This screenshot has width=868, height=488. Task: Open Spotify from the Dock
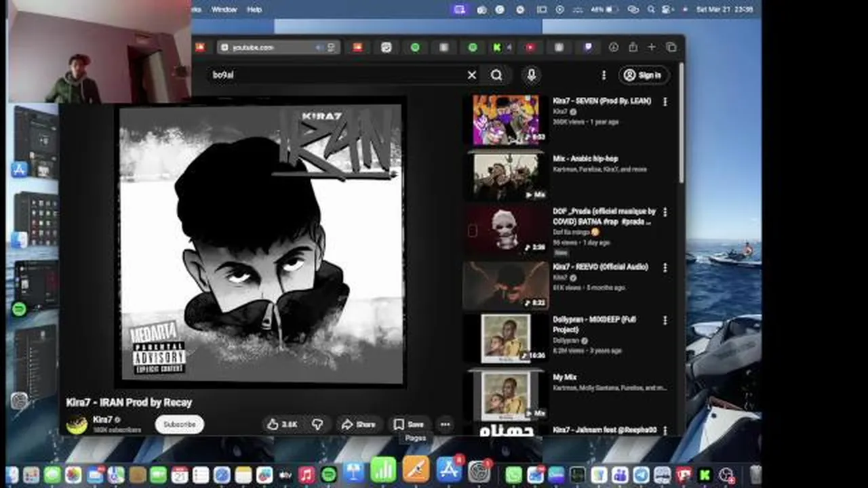pyautogui.click(x=328, y=475)
